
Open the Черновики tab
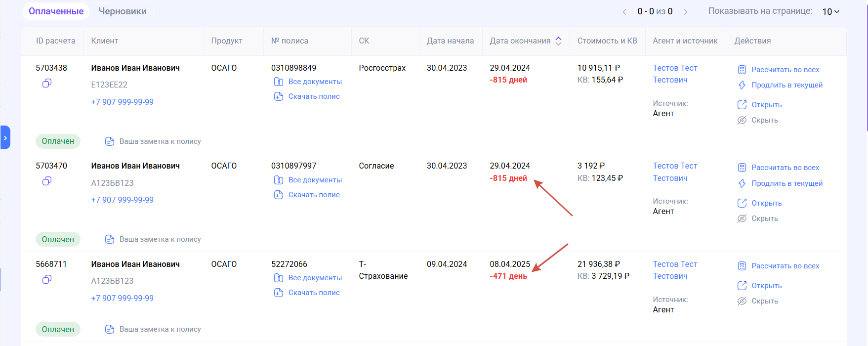[x=123, y=11]
